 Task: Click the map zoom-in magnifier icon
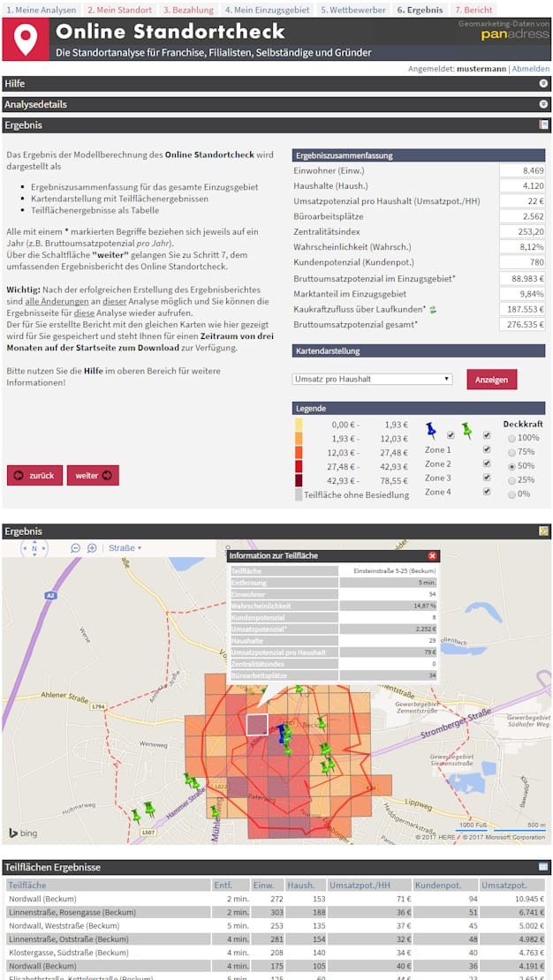[92, 548]
